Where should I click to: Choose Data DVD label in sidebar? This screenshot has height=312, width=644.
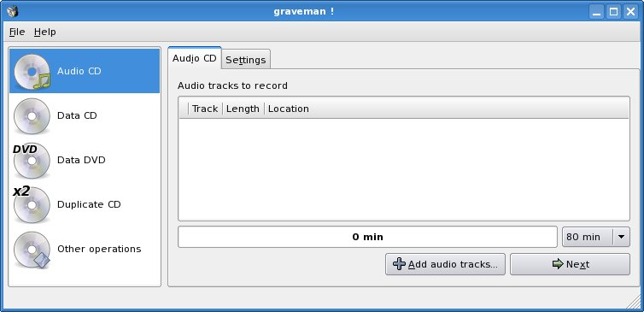tap(81, 160)
